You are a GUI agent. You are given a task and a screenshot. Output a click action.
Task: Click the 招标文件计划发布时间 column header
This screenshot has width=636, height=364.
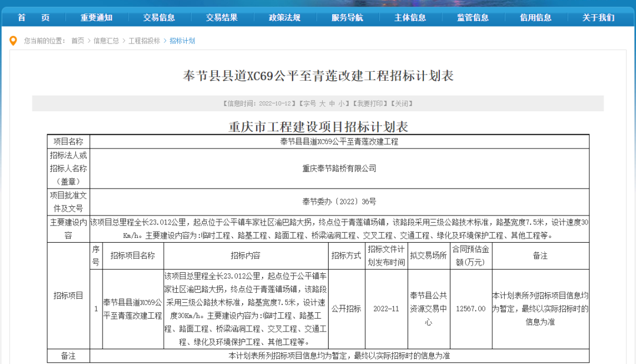[386, 256]
